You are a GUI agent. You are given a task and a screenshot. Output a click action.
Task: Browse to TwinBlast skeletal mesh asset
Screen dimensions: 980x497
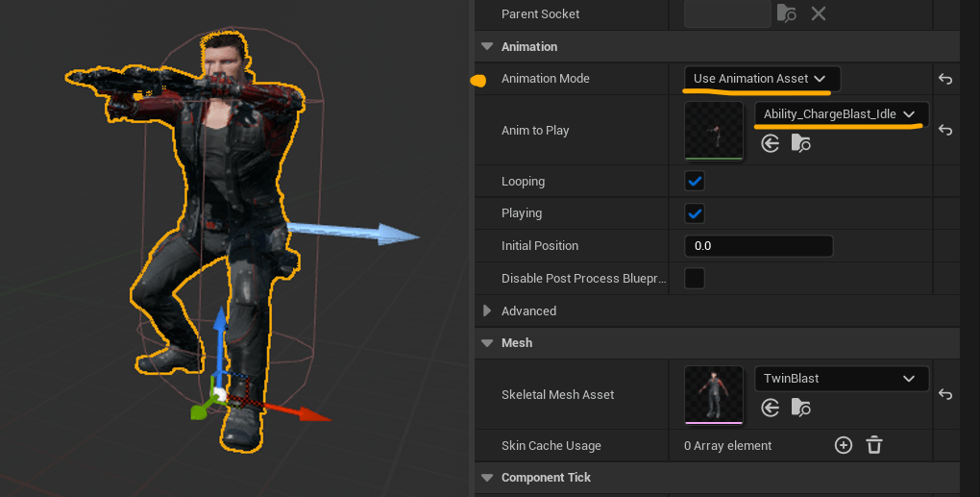800,409
